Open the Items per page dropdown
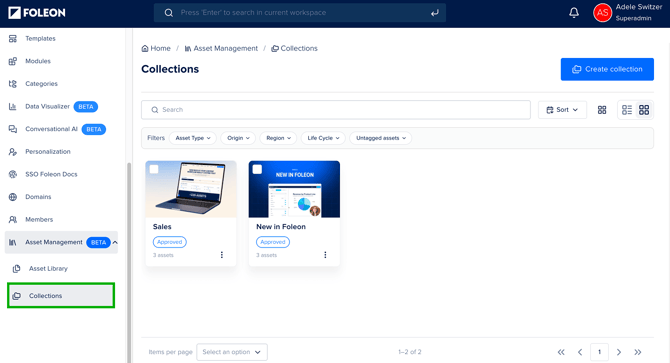670x363 pixels. pos(232,352)
